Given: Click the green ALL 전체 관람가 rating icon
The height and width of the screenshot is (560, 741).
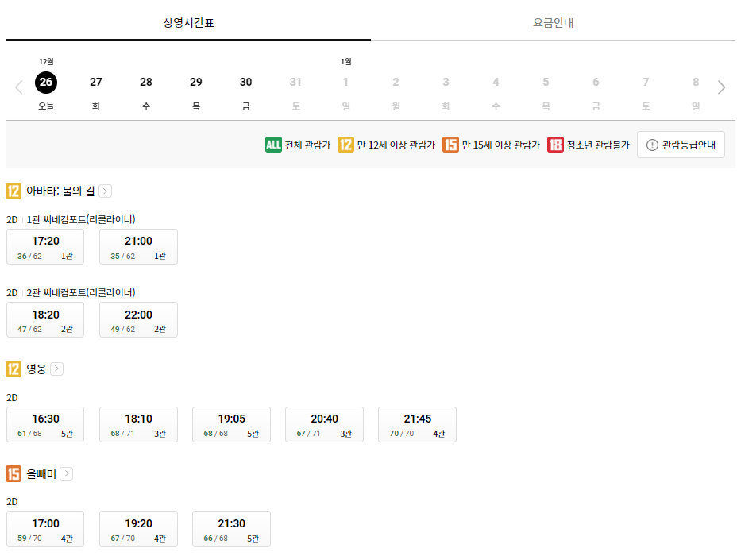Looking at the screenshot, I should pos(271,145).
